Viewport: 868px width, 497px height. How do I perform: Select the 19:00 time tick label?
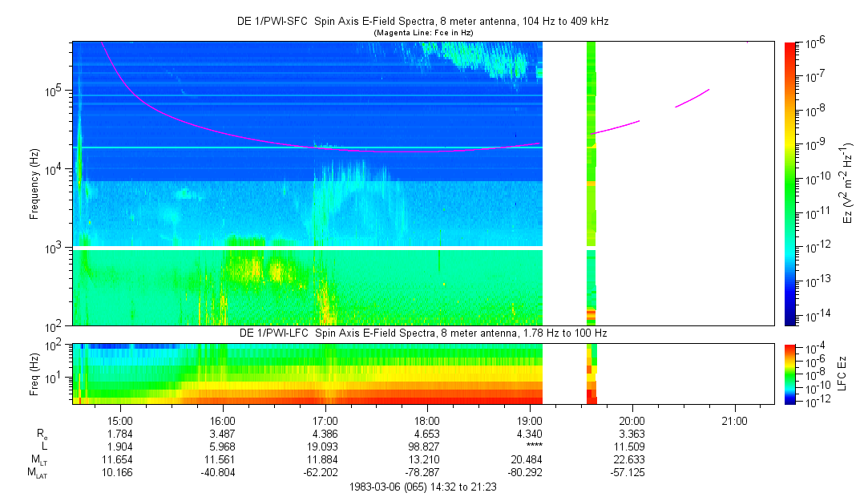point(530,420)
